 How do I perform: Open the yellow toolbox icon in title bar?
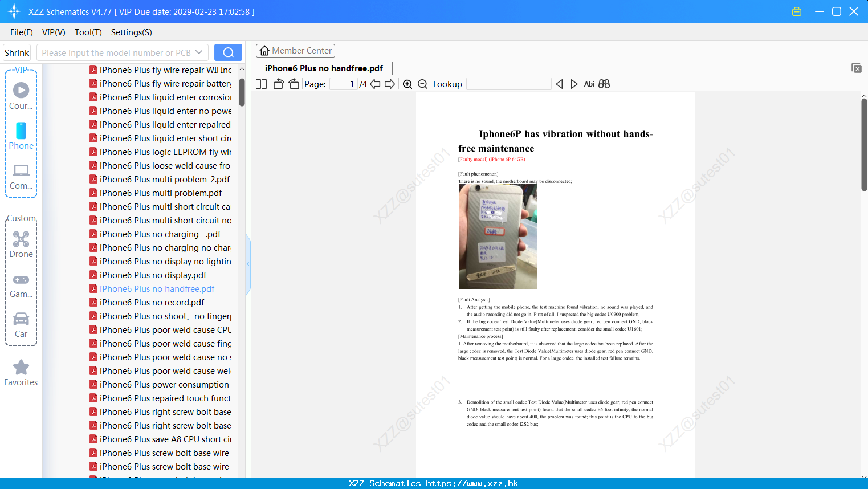[x=797, y=11]
